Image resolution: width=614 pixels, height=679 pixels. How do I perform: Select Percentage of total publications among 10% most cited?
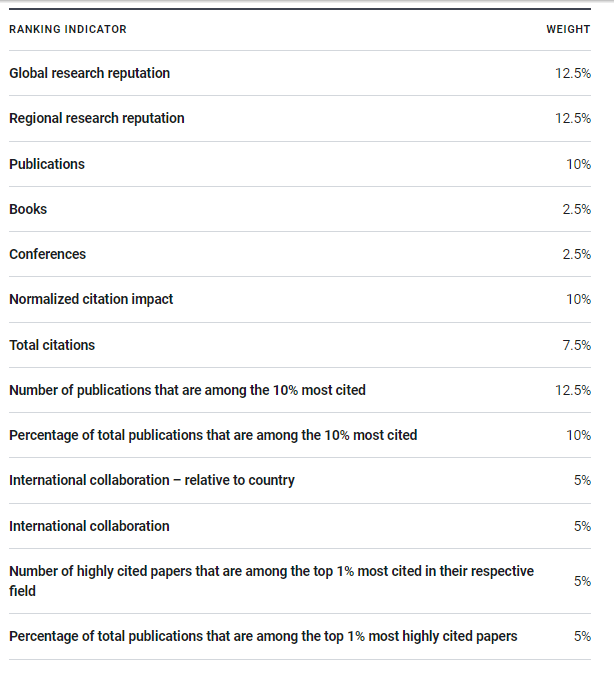(213, 435)
